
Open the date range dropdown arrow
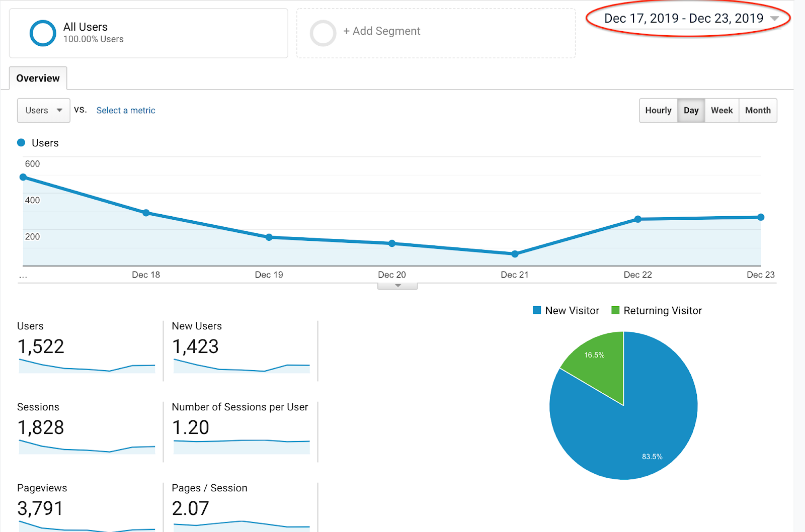775,19
